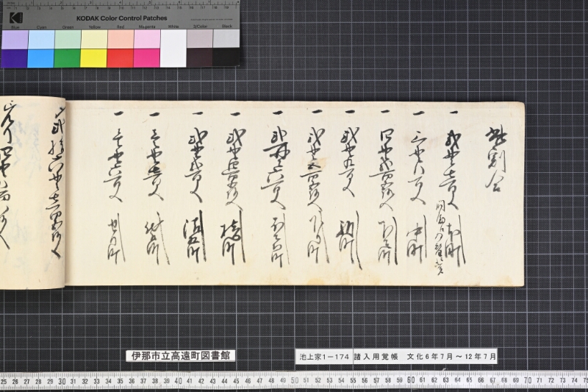Click the KODAK Color Control Patches title

[121, 18]
